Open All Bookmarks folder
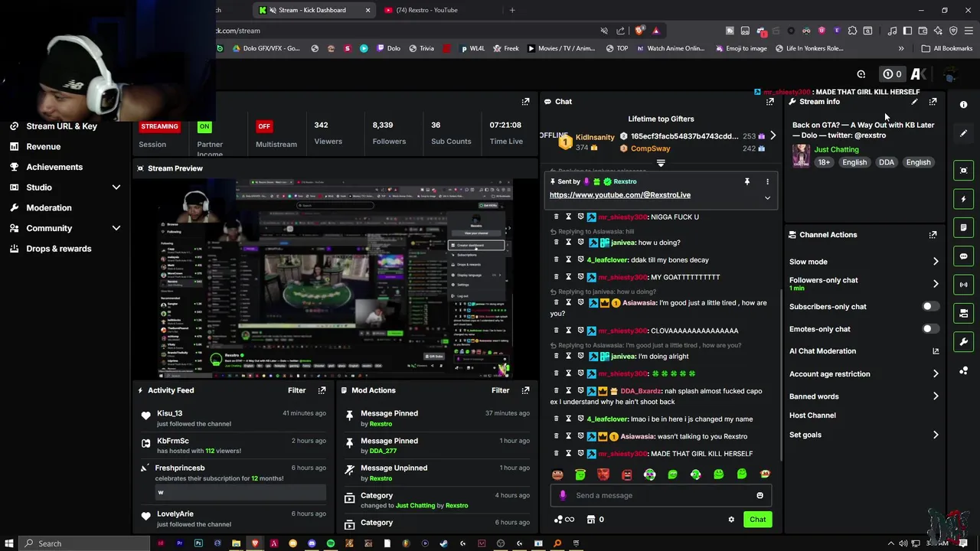 point(947,48)
